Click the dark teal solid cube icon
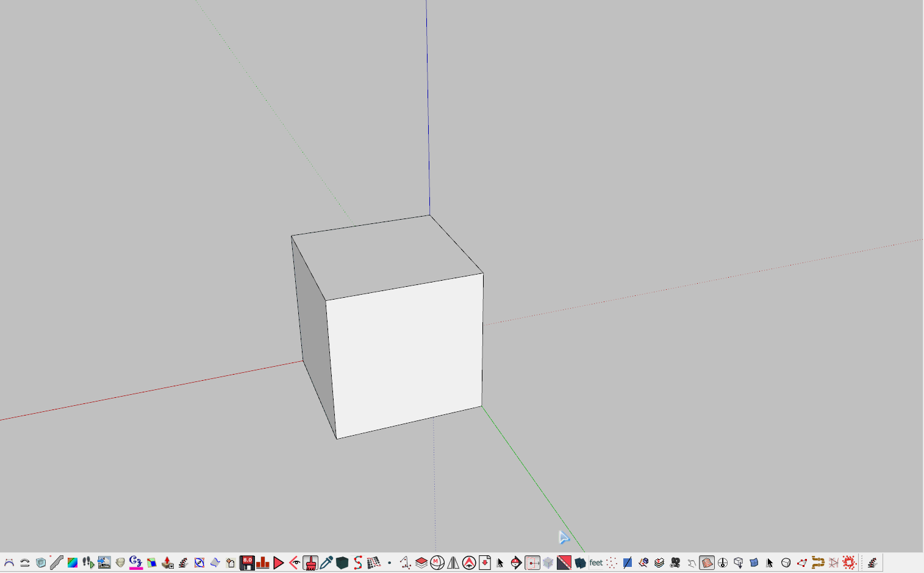The image size is (924, 573). pos(342,563)
